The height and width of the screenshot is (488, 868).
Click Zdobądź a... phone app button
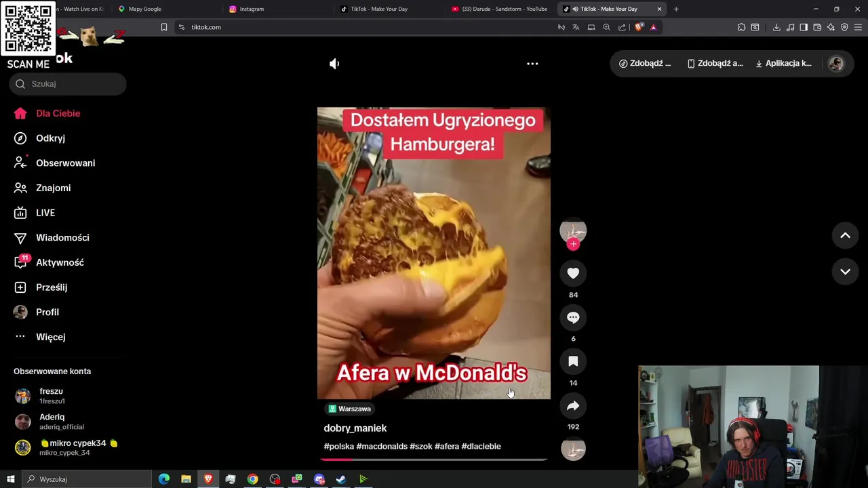click(x=715, y=64)
